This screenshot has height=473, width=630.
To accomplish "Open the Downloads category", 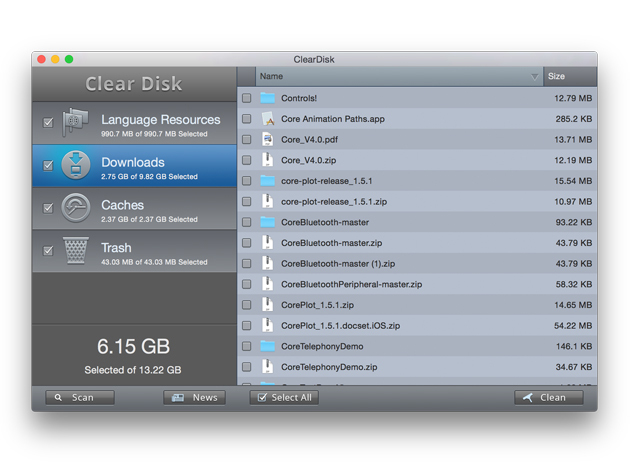I will point(134,166).
